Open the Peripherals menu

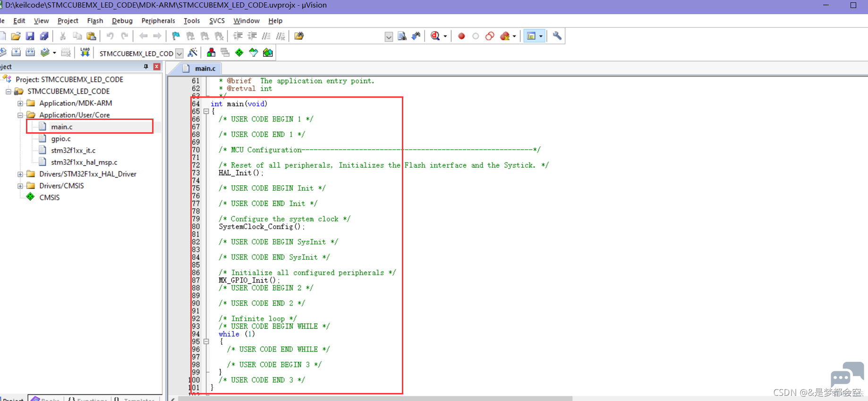click(x=158, y=21)
